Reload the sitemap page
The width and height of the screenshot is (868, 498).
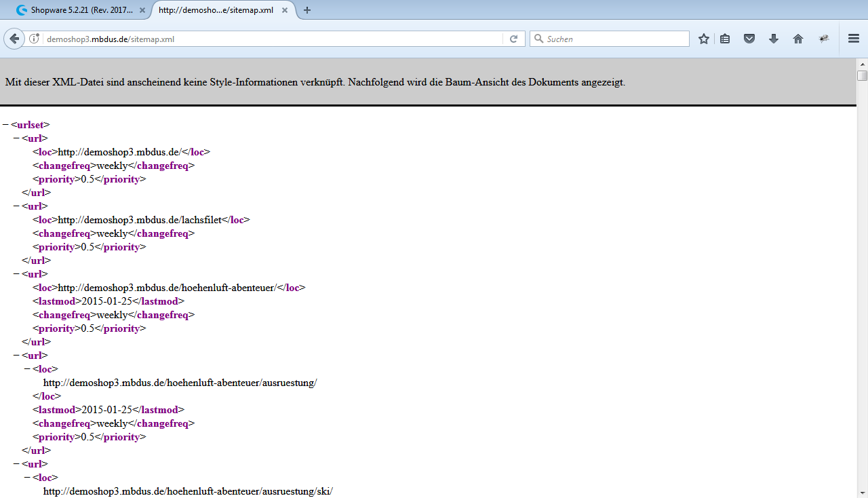(514, 39)
